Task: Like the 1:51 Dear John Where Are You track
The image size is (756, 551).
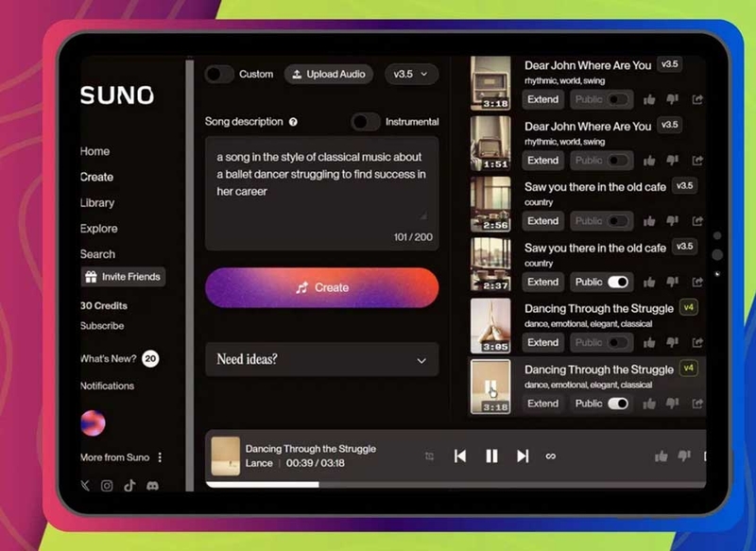Action: (x=649, y=161)
